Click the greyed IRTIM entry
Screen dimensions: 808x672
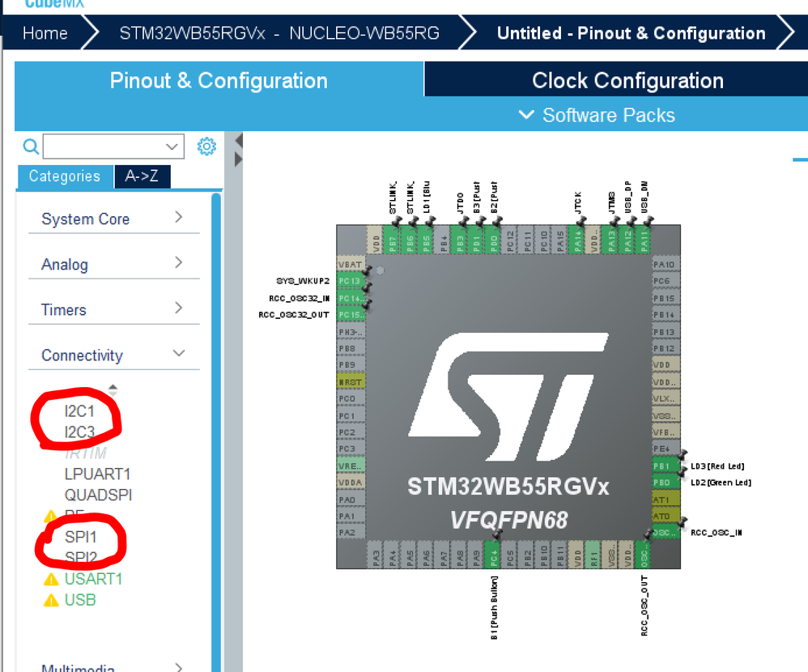[x=86, y=453]
